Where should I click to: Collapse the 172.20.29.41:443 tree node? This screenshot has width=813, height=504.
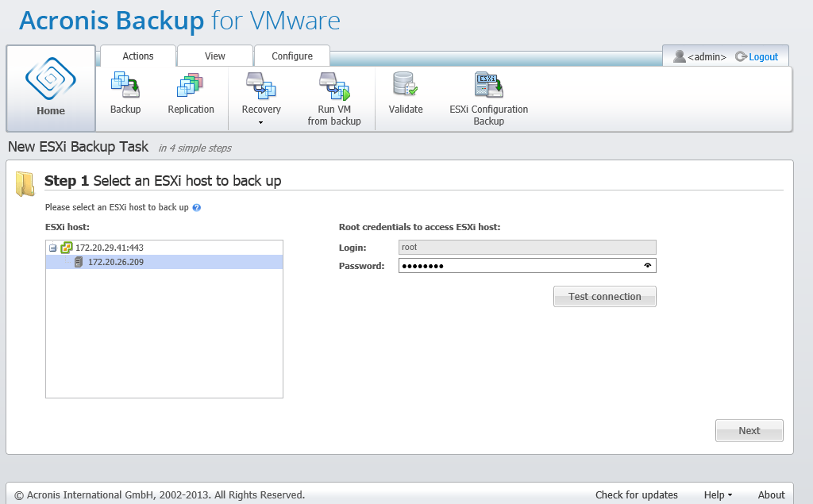53,248
